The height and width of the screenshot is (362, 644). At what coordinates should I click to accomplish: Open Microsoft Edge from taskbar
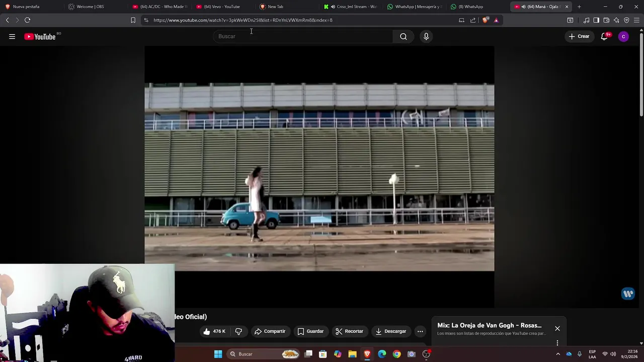pos(382,354)
